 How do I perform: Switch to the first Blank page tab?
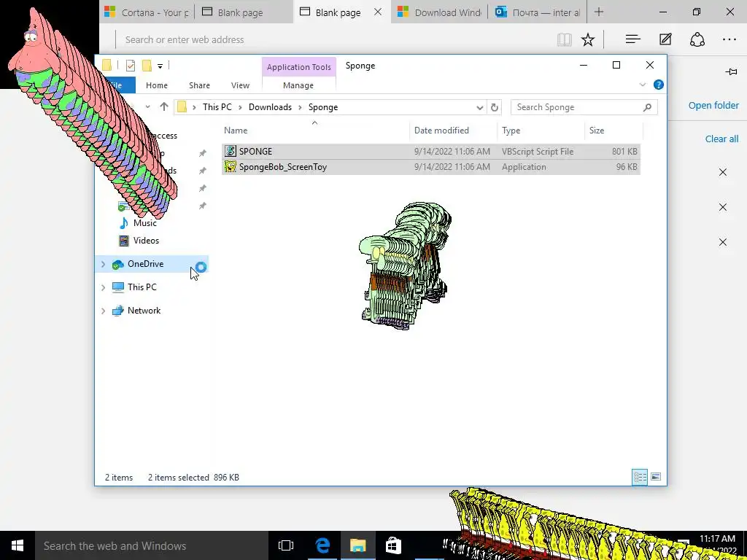(x=244, y=12)
